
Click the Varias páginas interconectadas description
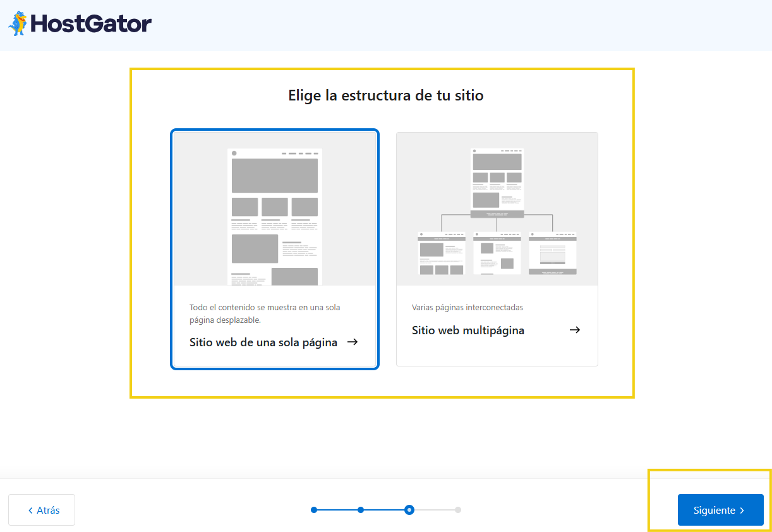467,308
